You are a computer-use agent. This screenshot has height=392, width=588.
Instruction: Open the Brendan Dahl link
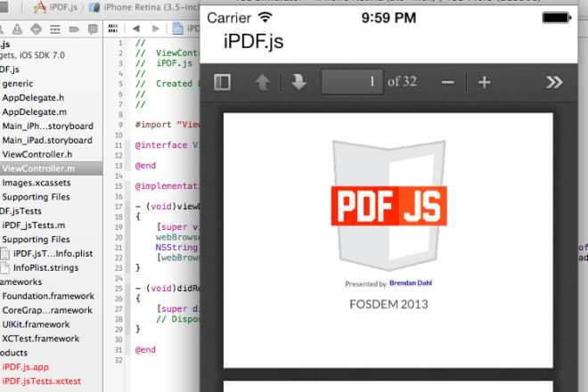410,282
